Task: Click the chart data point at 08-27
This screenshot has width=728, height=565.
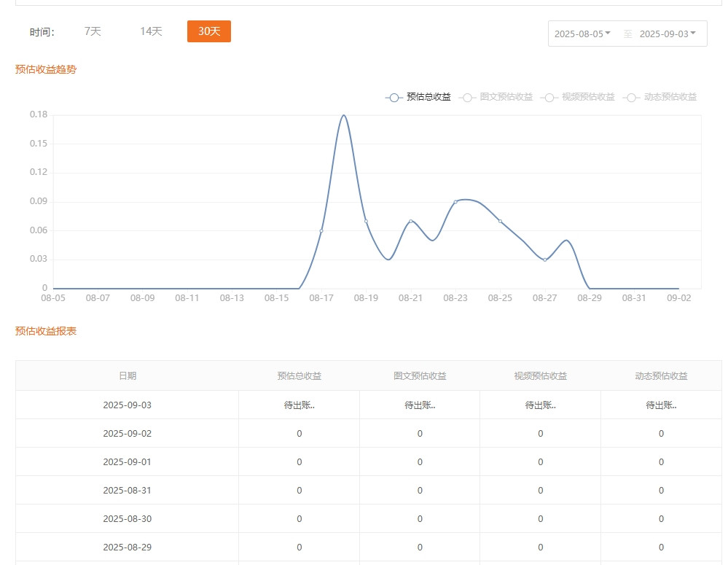Action: point(544,260)
